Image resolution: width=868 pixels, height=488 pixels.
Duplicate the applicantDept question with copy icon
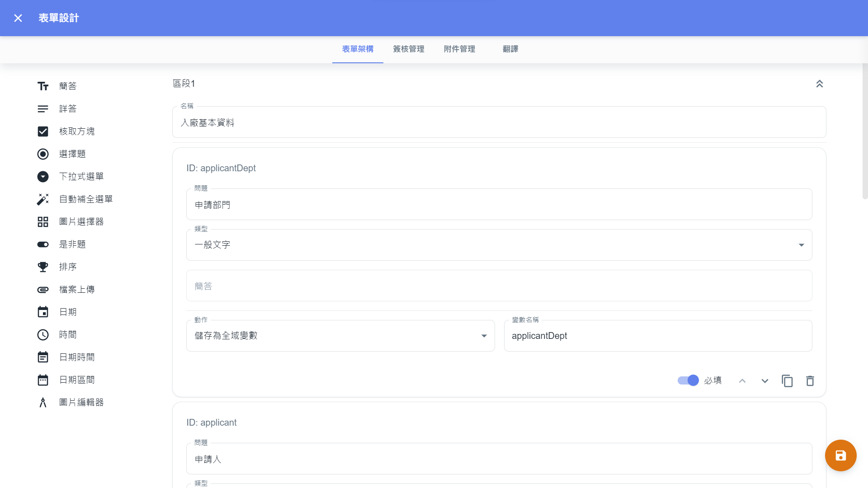click(787, 381)
